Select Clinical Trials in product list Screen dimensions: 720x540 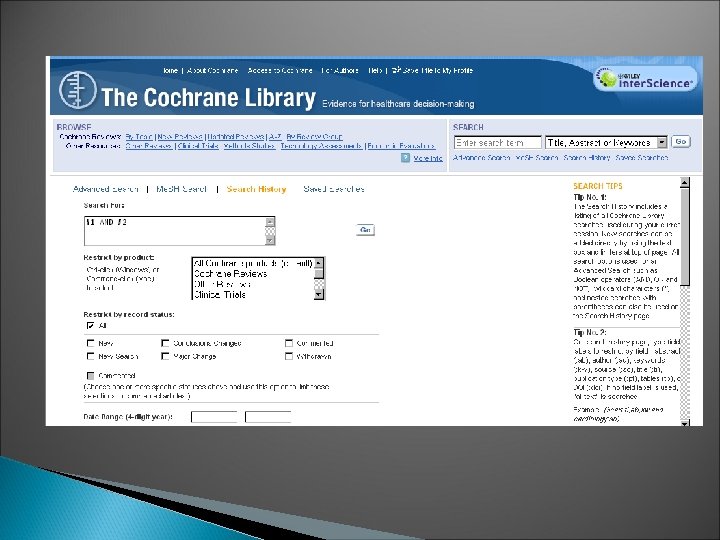[253, 294]
